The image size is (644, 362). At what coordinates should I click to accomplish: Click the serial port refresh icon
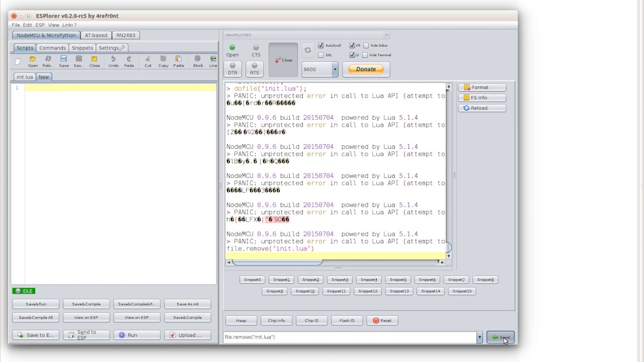click(x=307, y=50)
